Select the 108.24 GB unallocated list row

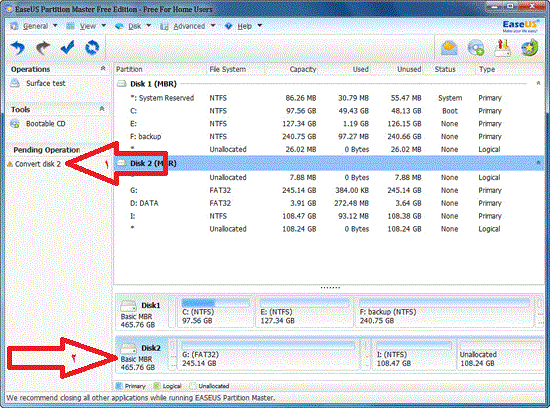[328, 229]
